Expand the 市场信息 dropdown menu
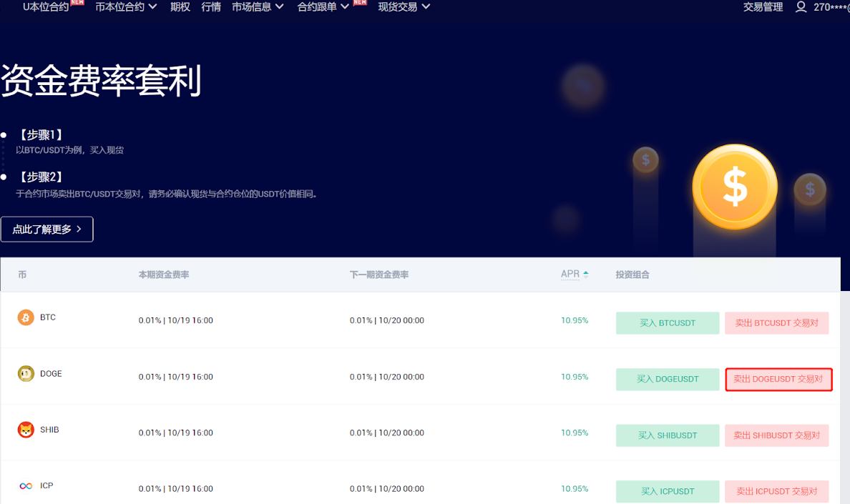 click(258, 7)
